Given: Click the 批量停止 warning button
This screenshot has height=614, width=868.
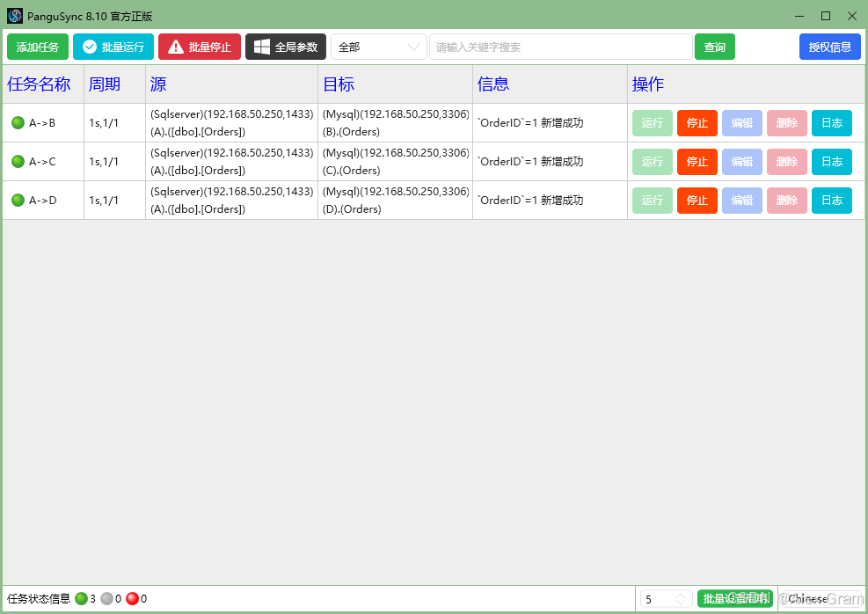Looking at the screenshot, I should coord(200,47).
